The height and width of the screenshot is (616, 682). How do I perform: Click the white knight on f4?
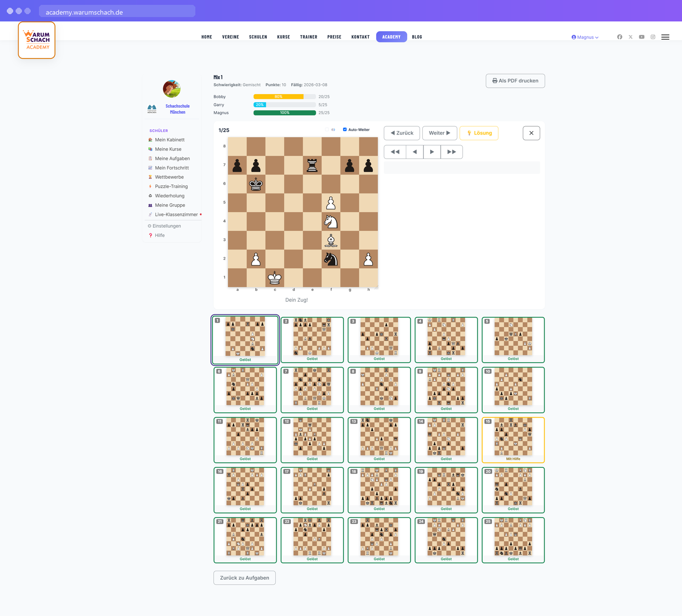pos(331,221)
